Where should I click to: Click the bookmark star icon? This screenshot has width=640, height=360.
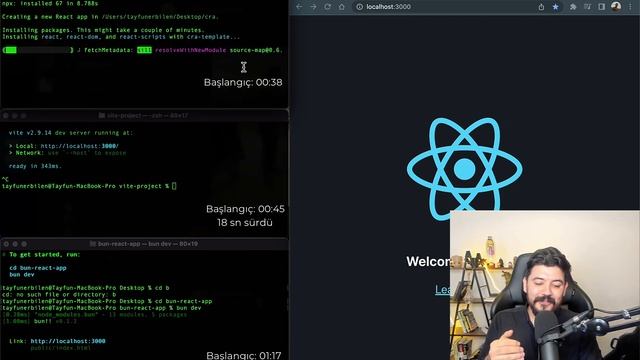pos(556,7)
